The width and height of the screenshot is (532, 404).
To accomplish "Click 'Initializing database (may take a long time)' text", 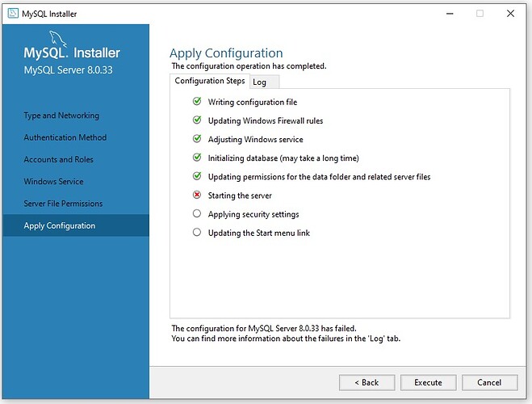I will 283,158.
